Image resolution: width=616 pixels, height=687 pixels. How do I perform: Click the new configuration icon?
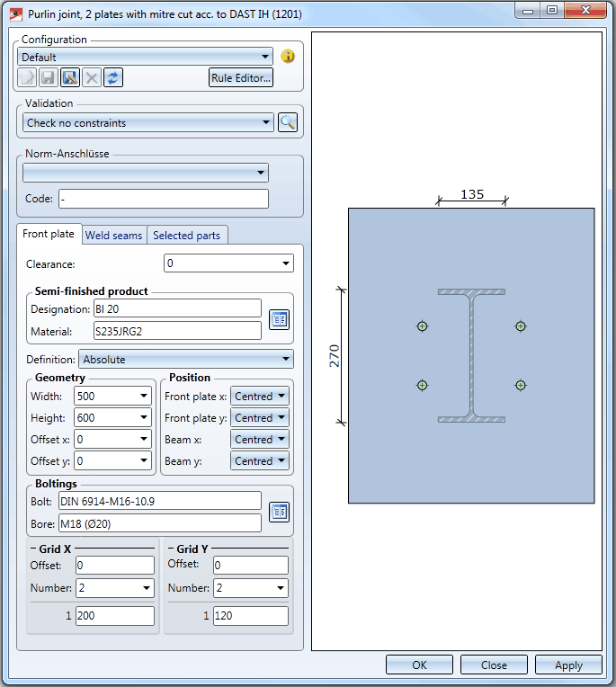(27, 78)
